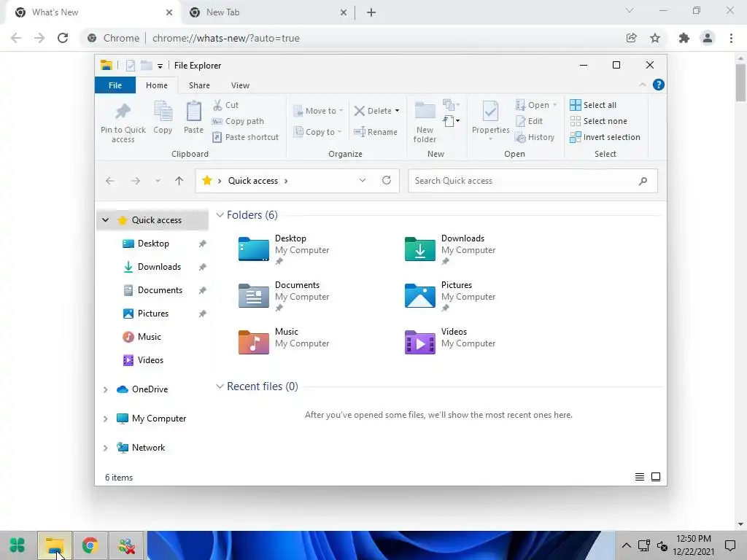Open the Music folder tile in Folders
The image size is (747, 560).
coord(284,341)
